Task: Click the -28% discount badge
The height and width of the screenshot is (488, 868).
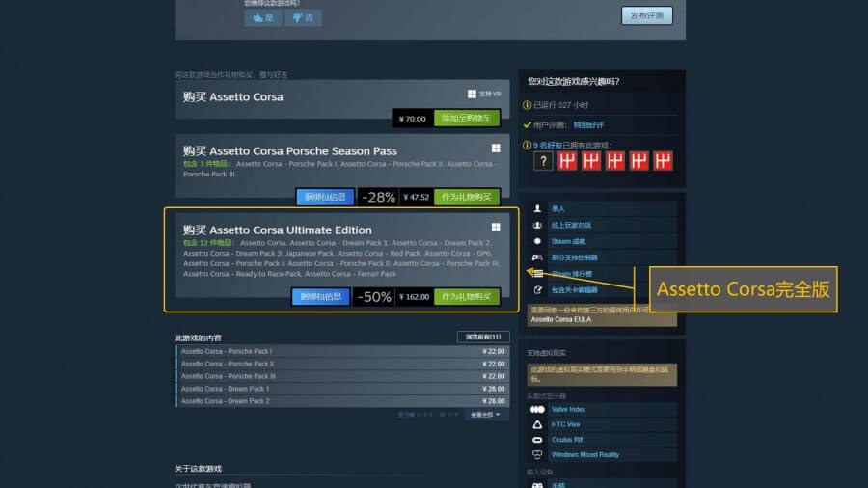Action: pyautogui.click(x=379, y=197)
